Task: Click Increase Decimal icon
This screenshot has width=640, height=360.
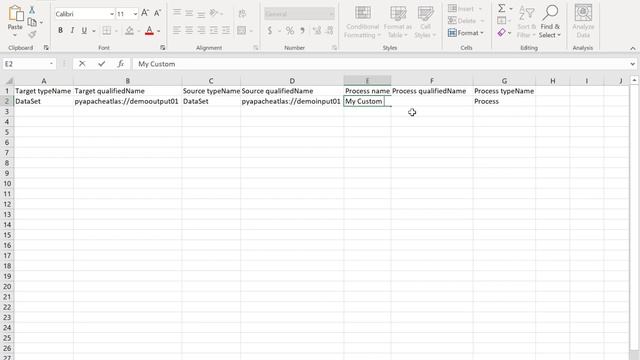Action: pos(317,31)
